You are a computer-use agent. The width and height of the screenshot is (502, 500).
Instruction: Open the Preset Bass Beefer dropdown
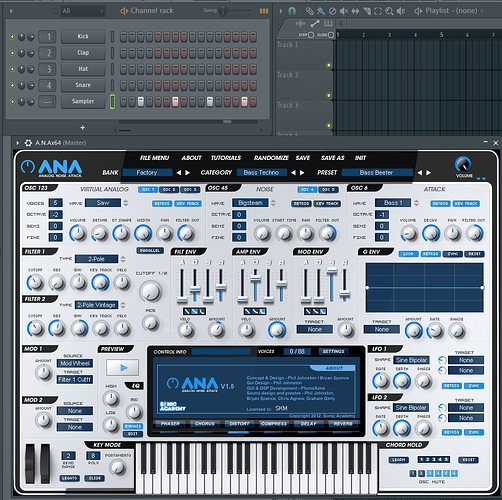coord(377,173)
